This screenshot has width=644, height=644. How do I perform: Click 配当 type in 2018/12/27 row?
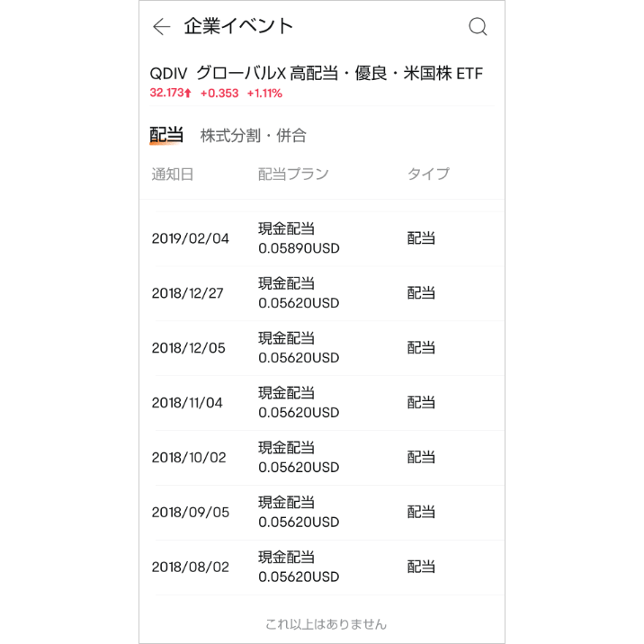click(x=421, y=293)
